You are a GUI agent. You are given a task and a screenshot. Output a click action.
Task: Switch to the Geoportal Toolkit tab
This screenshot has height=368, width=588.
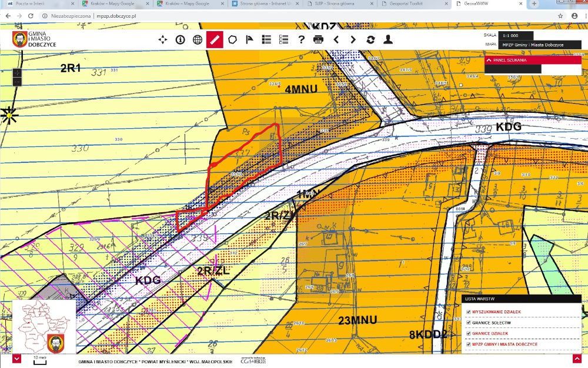(x=413, y=4)
